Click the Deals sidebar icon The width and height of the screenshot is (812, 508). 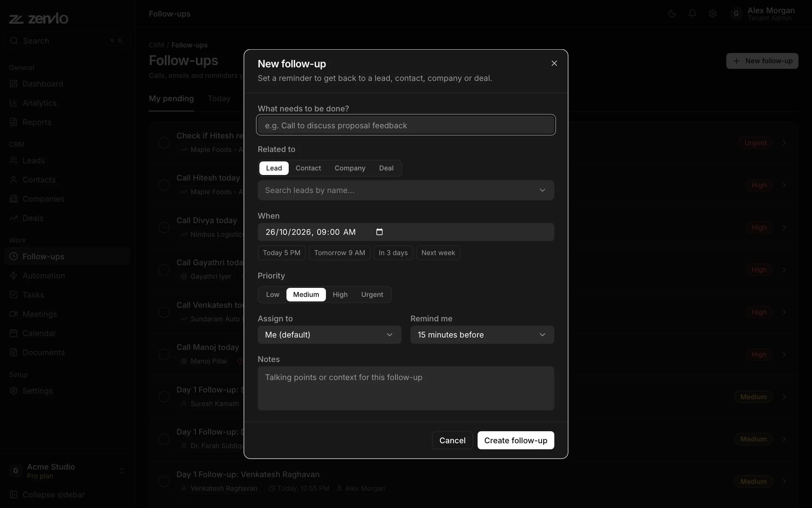click(14, 218)
